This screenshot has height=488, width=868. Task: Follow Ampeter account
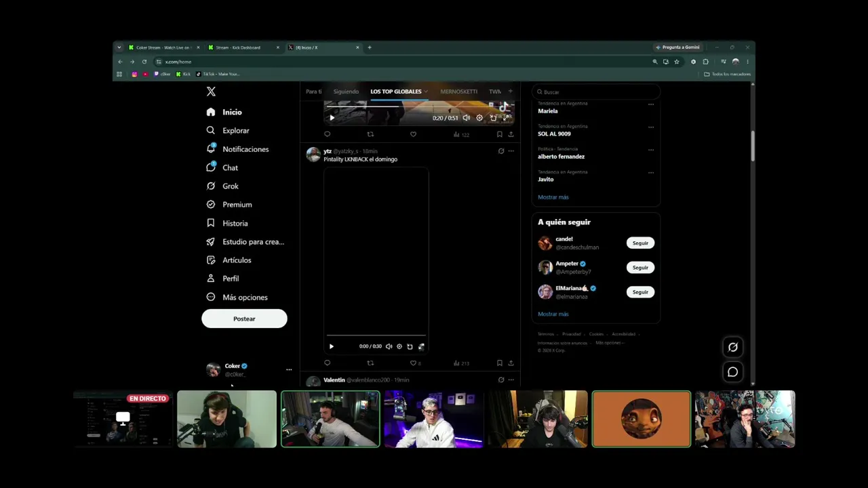click(640, 268)
